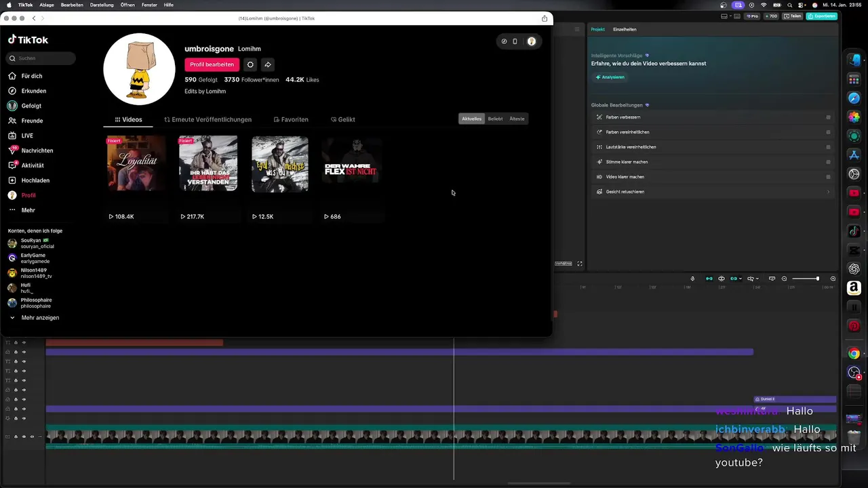Open the Amazon app in the Dock

854,288
